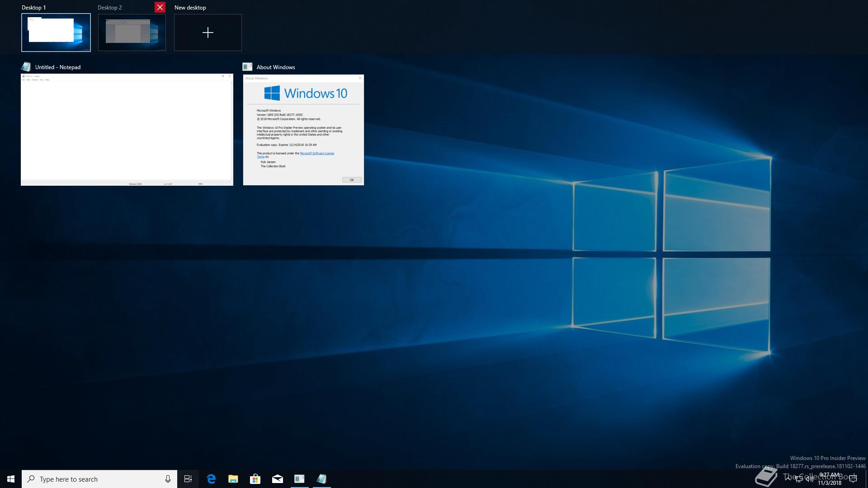
Task: Open Action Center notifications icon
Action: coord(853,479)
